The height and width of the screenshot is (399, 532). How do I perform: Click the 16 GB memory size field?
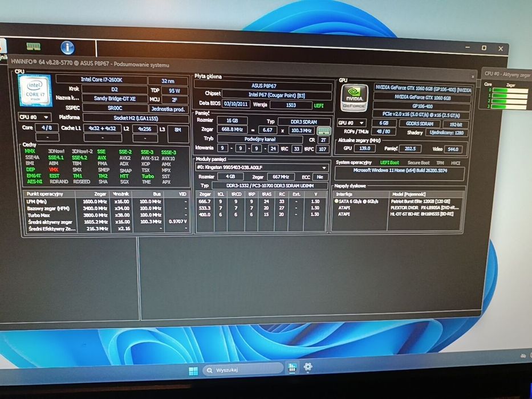point(232,120)
